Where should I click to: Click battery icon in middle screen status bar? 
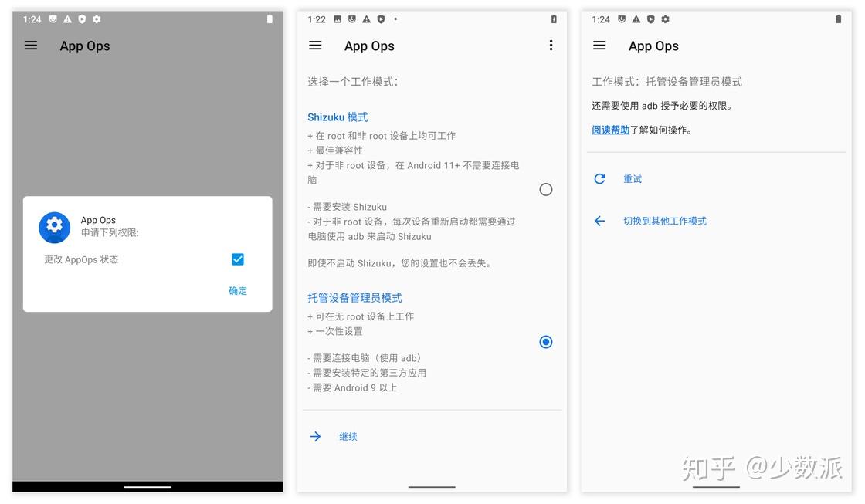coord(554,19)
